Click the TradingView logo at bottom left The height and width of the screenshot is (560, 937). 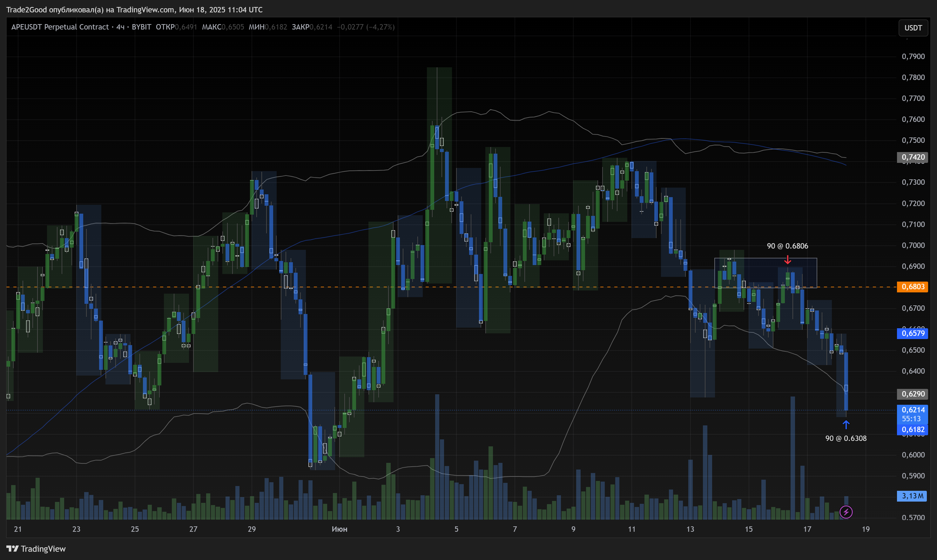36,549
